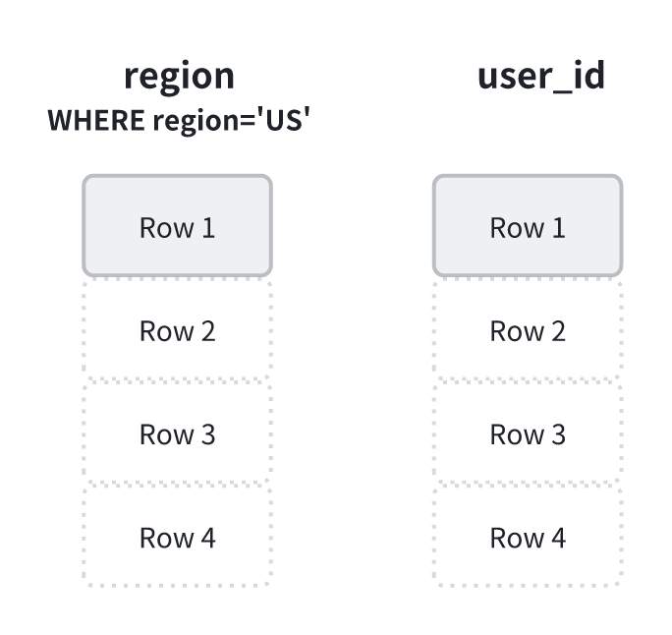Viewport: 672px width, 635px height.
Task: Select Row 2 in the user_id column
Action: point(528,331)
